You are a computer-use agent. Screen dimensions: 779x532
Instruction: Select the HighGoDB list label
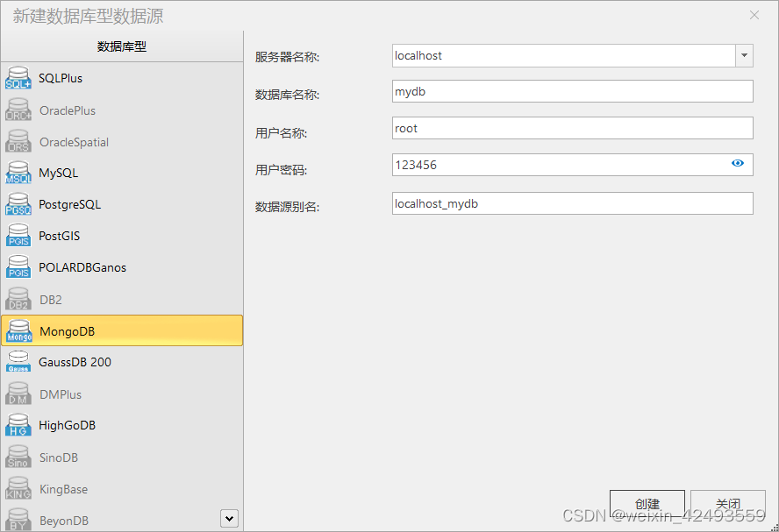(67, 425)
